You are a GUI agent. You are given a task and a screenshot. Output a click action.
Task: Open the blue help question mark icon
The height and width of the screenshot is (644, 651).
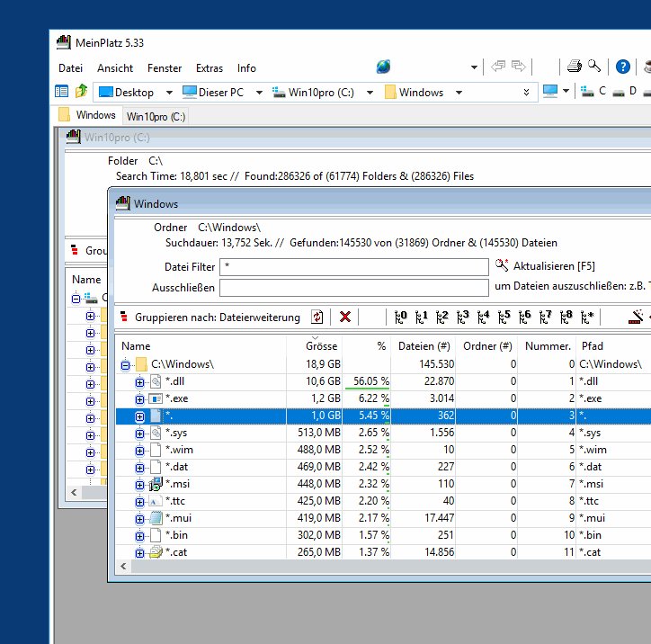click(x=623, y=67)
